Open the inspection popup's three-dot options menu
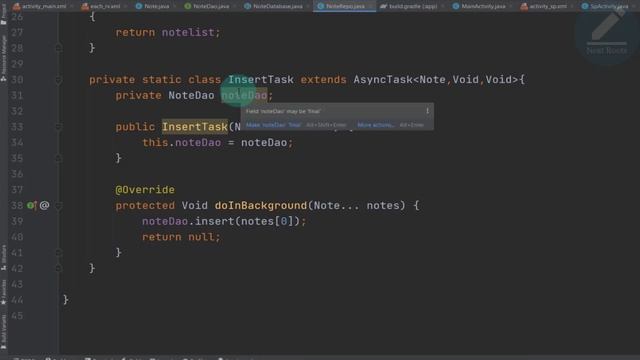Image resolution: width=640 pixels, height=360 pixels. coord(427,111)
